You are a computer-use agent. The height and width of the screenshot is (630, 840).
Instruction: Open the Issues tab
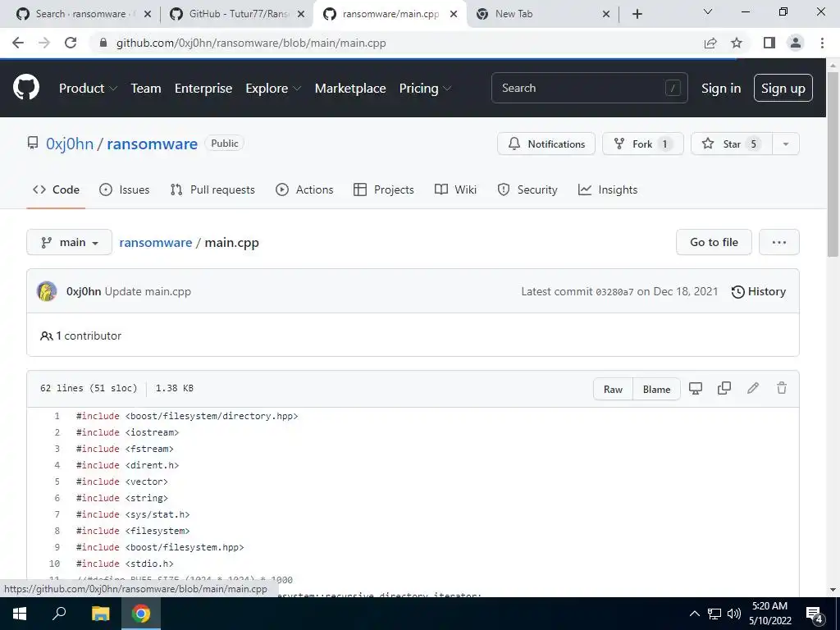[x=125, y=189]
